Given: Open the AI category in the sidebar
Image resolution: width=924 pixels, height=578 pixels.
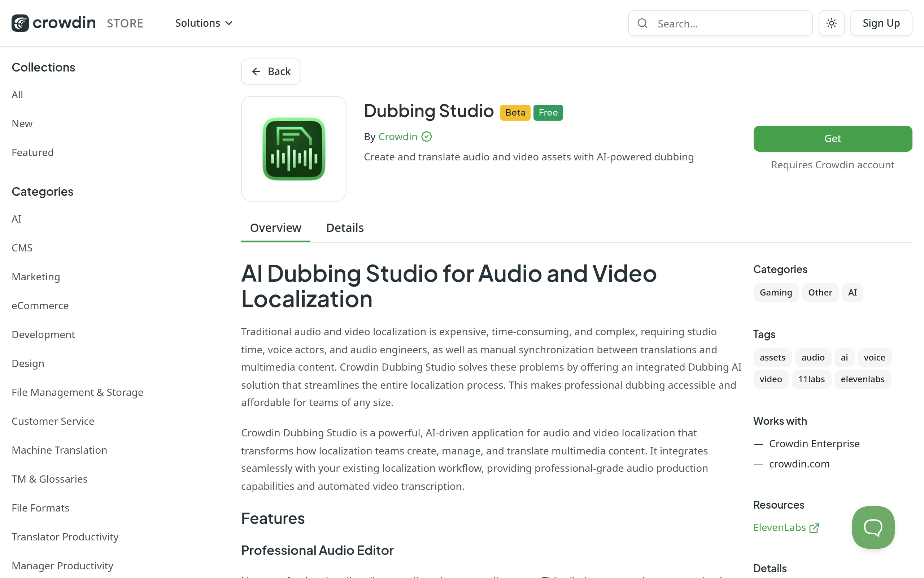Looking at the screenshot, I should click(x=16, y=219).
